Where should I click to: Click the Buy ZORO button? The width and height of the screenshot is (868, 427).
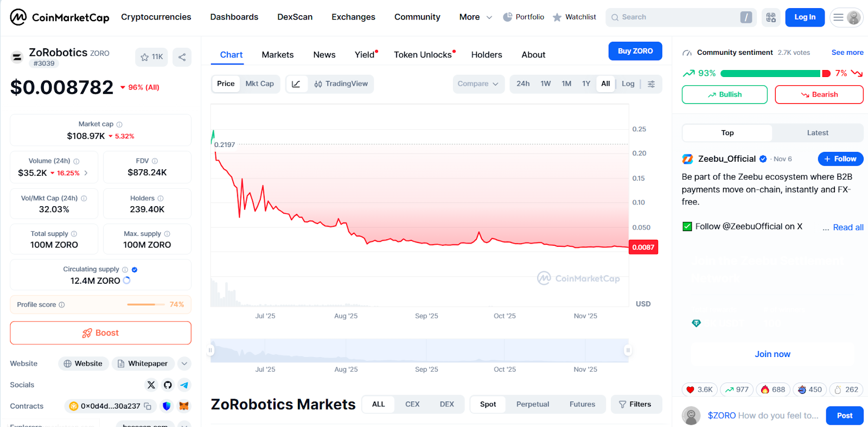click(x=635, y=51)
